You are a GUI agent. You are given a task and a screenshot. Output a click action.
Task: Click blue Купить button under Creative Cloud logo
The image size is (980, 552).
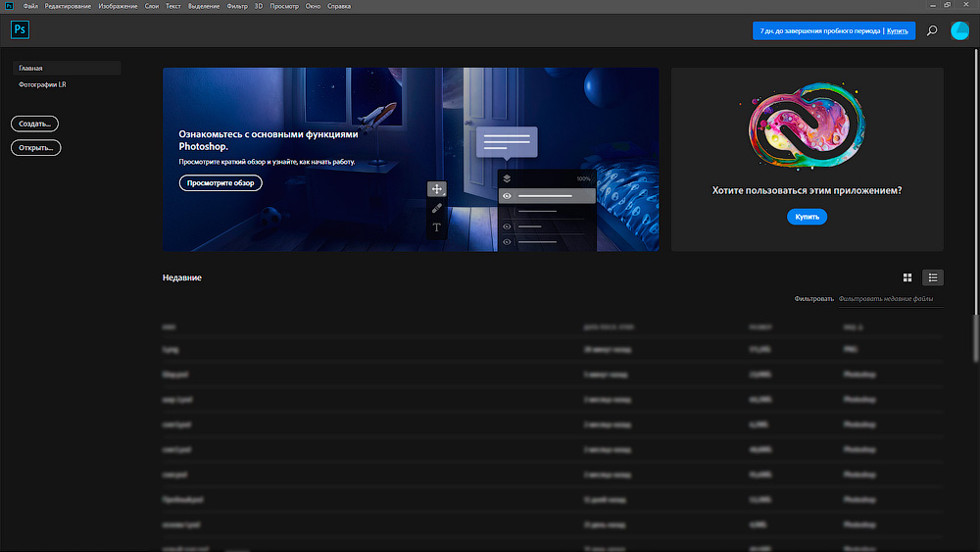[807, 217]
